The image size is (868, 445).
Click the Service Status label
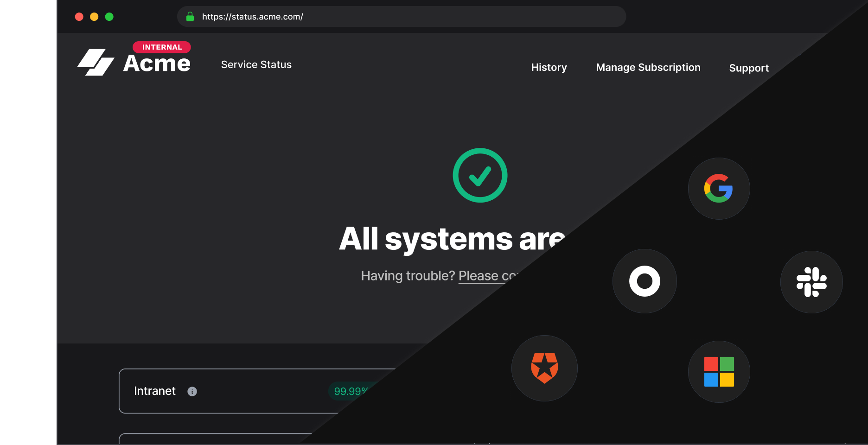click(x=256, y=64)
